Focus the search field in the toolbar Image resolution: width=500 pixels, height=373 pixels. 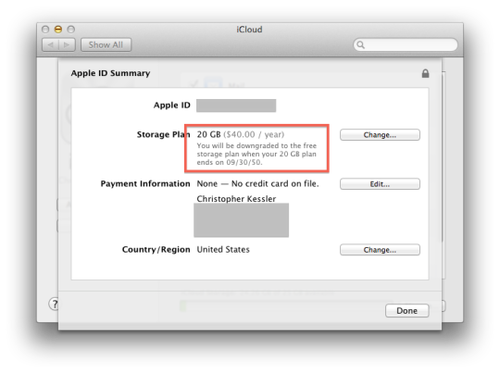click(405, 45)
